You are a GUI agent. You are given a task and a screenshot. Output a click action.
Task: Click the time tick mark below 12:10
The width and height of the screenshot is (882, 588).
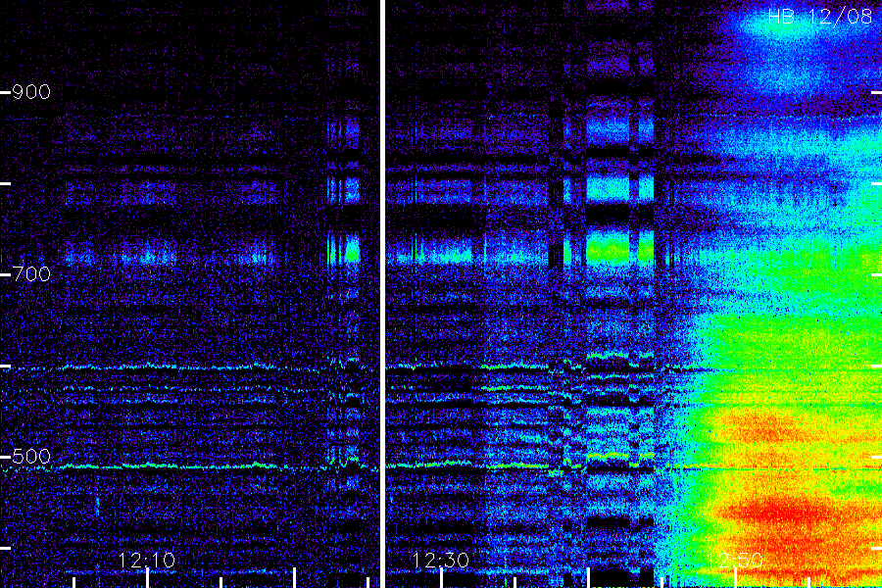pyautogui.click(x=147, y=578)
